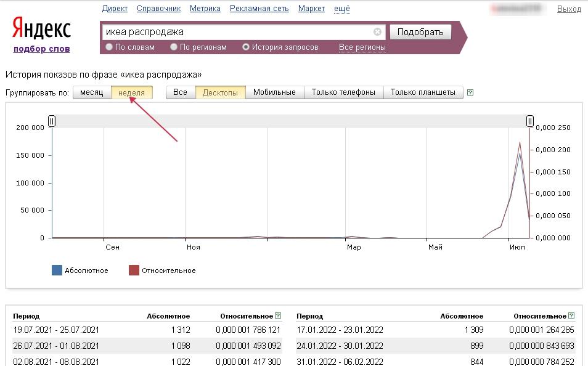Click the red Относительное legend swatch
The width and height of the screenshot is (588, 366).
click(134, 270)
